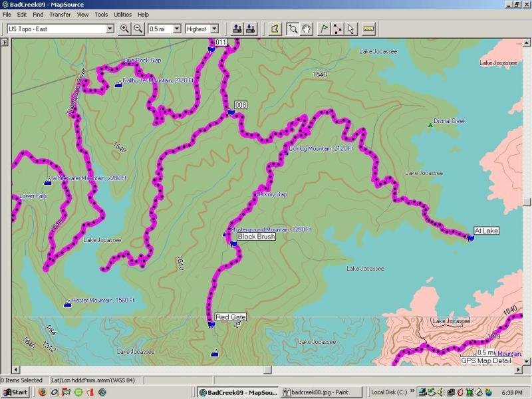Click the Send To Device toolbar icon
The width and height of the screenshot is (532, 399).
click(237, 29)
